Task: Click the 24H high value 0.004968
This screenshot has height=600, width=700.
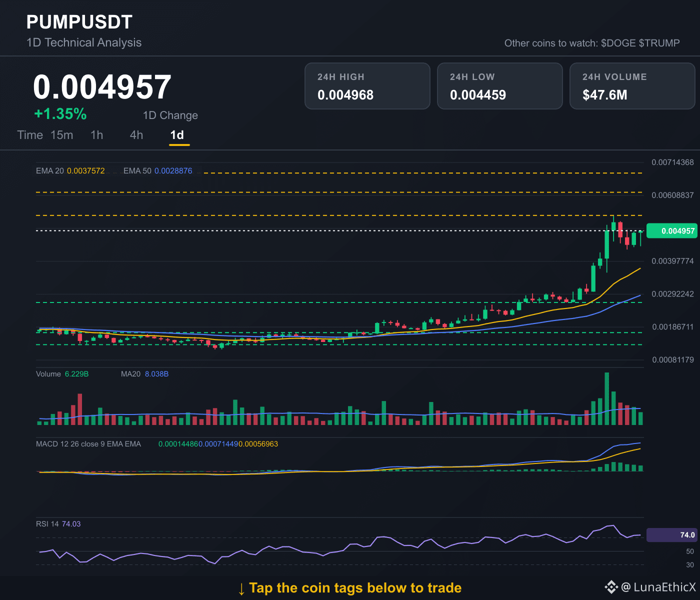Action: click(345, 95)
